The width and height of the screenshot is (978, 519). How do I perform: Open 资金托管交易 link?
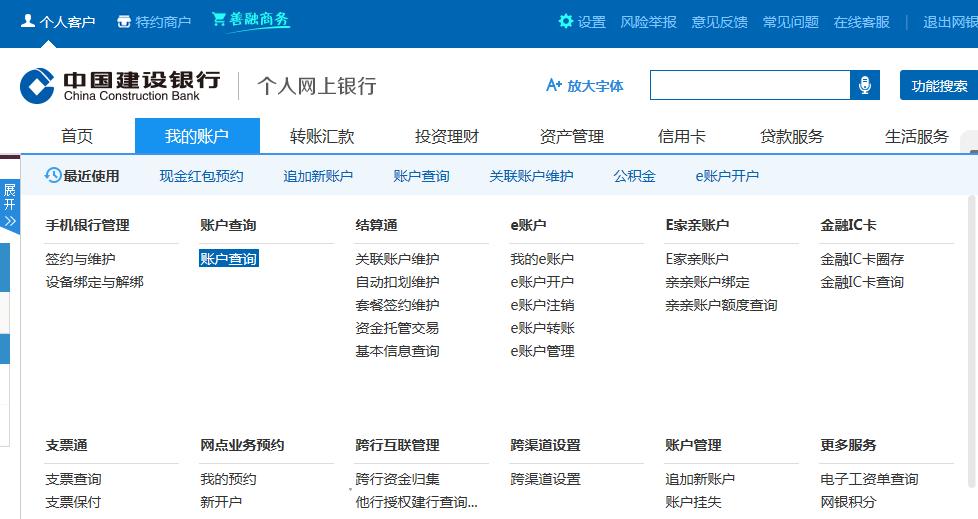(397, 328)
